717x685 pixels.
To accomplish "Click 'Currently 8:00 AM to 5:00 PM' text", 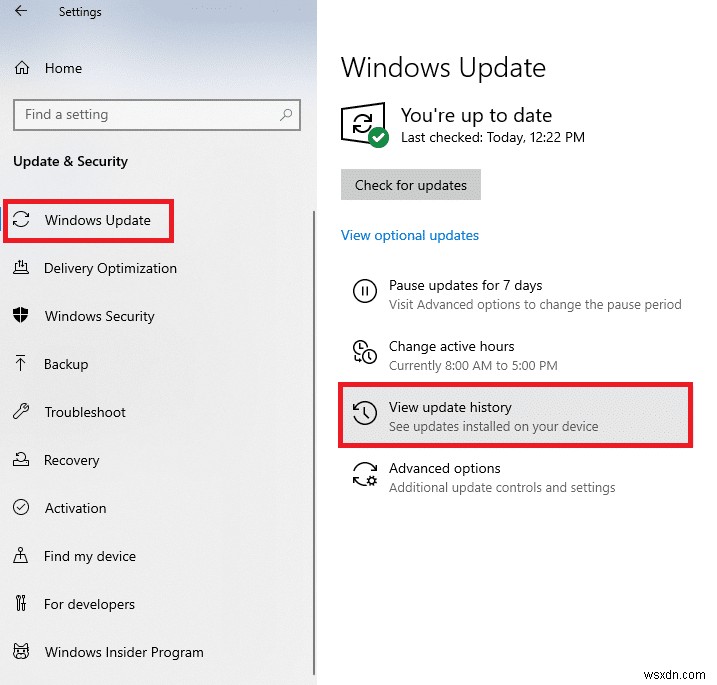I will tap(473, 365).
